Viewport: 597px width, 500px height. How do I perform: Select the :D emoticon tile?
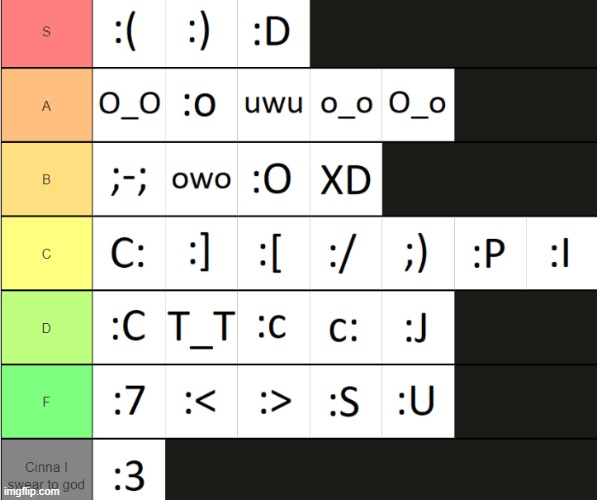(x=274, y=34)
